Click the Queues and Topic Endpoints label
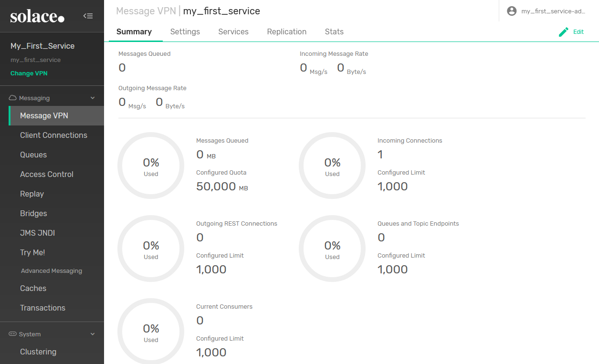Viewport: 599px width, 364px height. [x=418, y=224]
